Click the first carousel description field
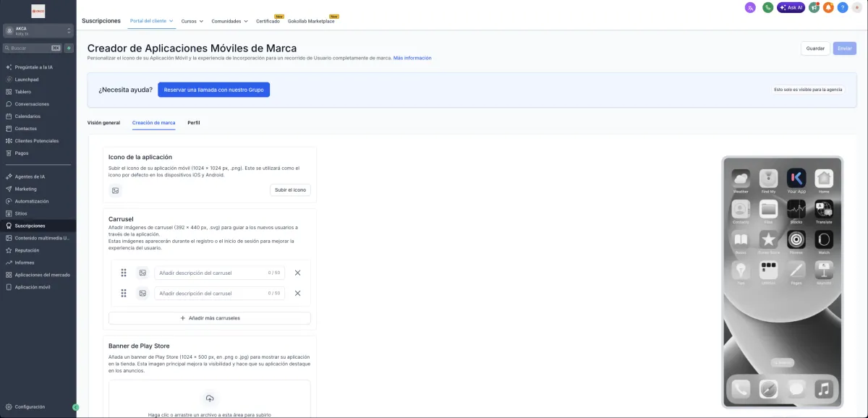The image size is (868, 418). pyautogui.click(x=219, y=273)
